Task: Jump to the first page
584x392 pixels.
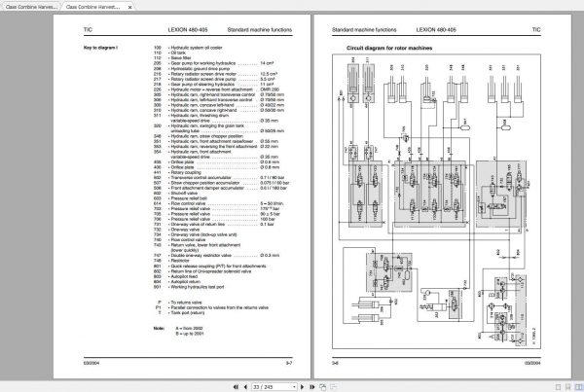Action: point(236,387)
